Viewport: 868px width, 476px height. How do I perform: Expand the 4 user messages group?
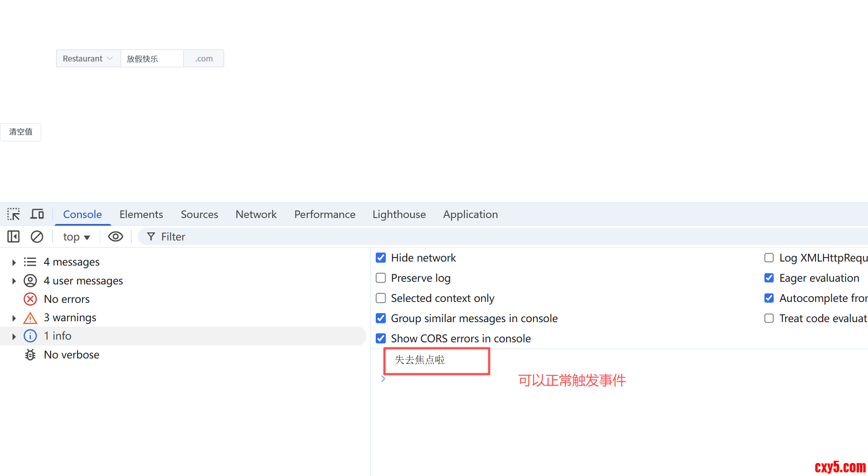click(x=14, y=281)
